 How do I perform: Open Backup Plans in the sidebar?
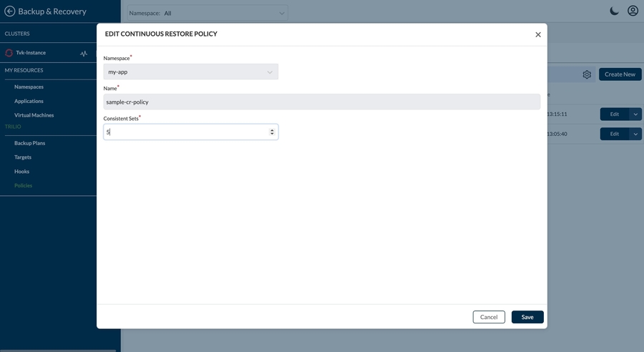point(29,143)
